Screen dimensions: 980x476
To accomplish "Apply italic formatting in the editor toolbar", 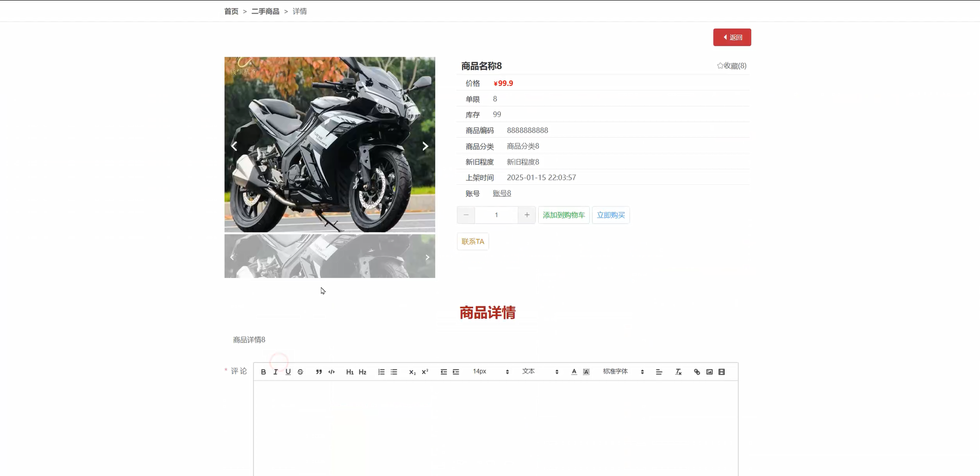I will pyautogui.click(x=275, y=371).
